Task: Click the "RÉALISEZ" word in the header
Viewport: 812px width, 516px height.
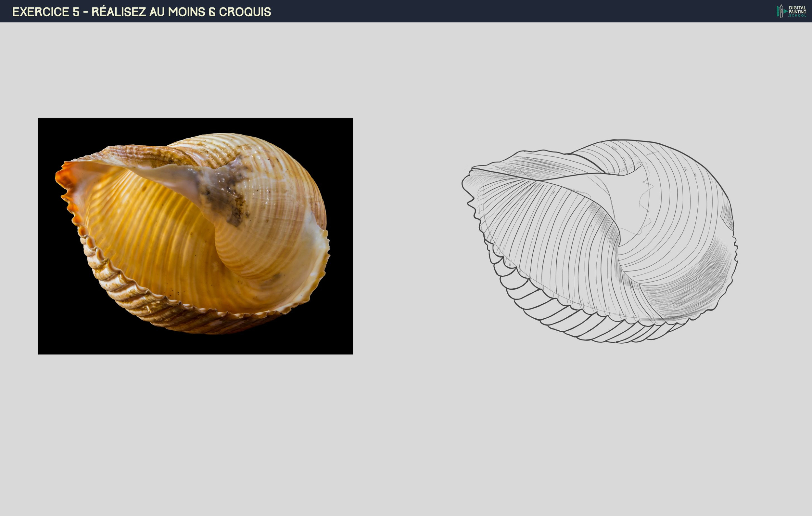Action: tap(119, 12)
